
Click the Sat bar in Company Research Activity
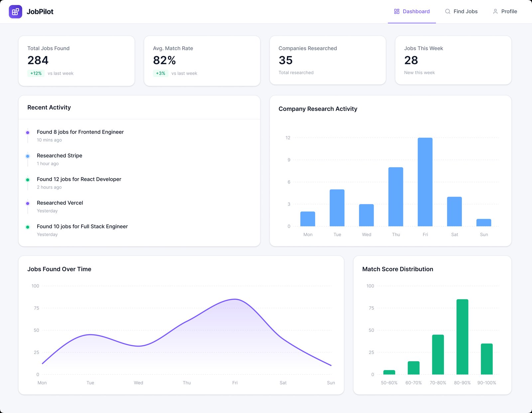(455, 212)
